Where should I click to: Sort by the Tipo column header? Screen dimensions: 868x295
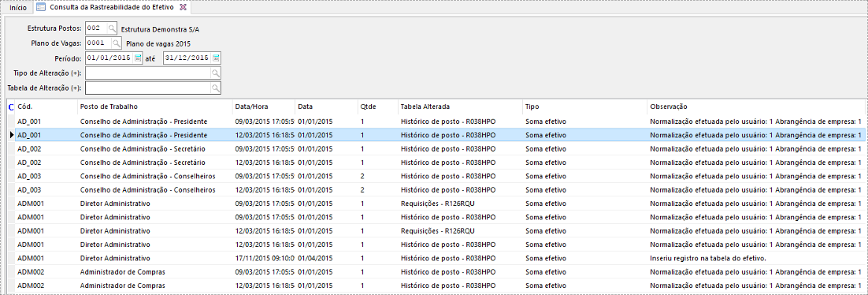pos(584,106)
